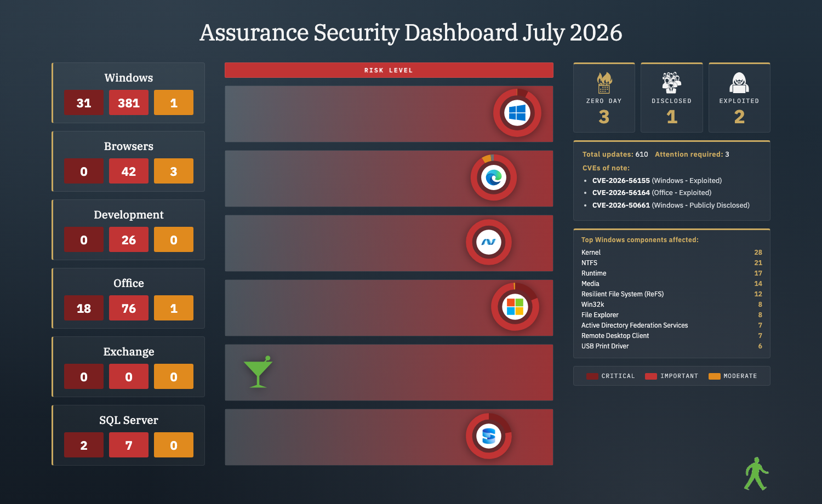Click the dashboard title heading
Screen dimensions: 822x504
(x=411, y=33)
